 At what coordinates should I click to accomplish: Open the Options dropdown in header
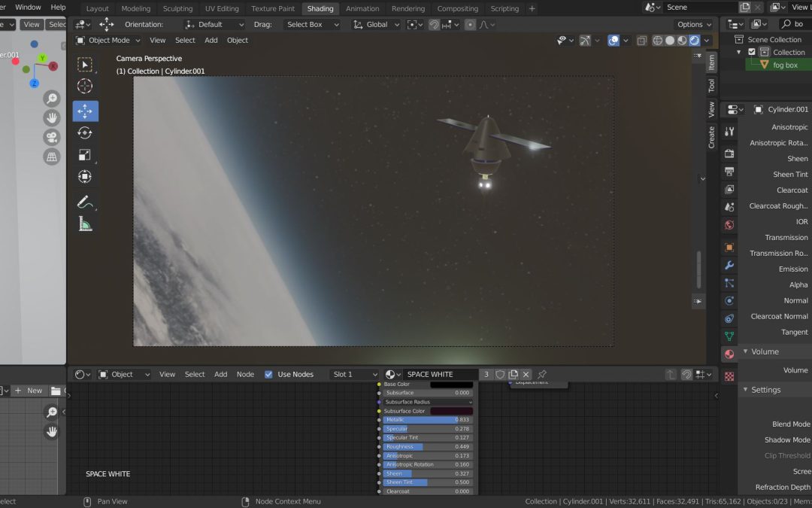[x=695, y=24]
